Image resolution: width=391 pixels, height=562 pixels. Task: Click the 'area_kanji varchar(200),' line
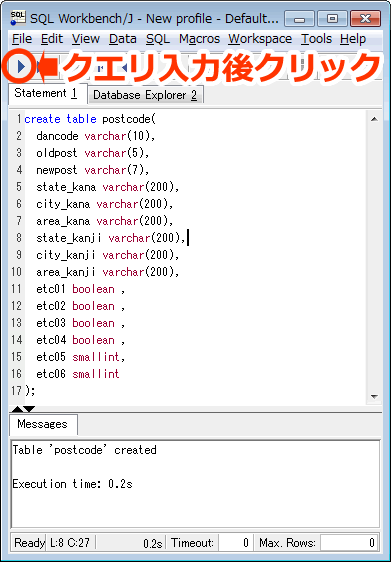108,272
